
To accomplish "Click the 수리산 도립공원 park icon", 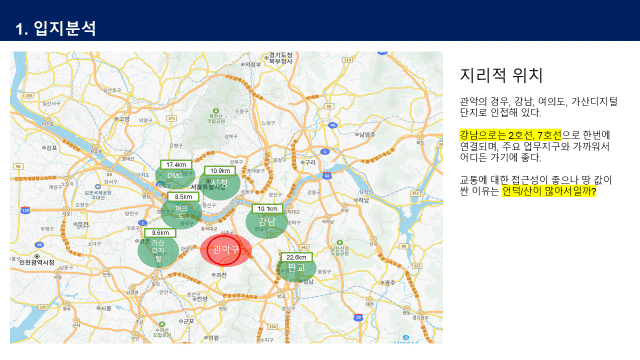I will coord(162,324).
